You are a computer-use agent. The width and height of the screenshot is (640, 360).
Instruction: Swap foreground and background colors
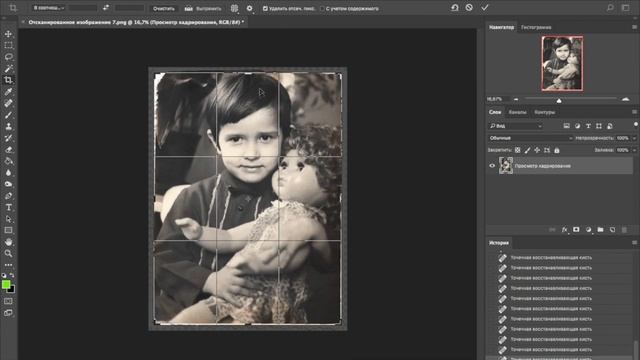tap(12, 275)
